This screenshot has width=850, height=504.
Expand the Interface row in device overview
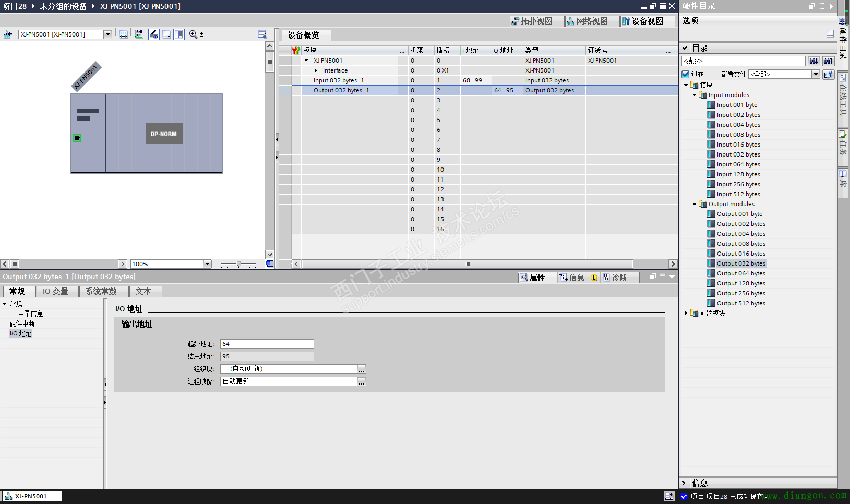point(316,70)
